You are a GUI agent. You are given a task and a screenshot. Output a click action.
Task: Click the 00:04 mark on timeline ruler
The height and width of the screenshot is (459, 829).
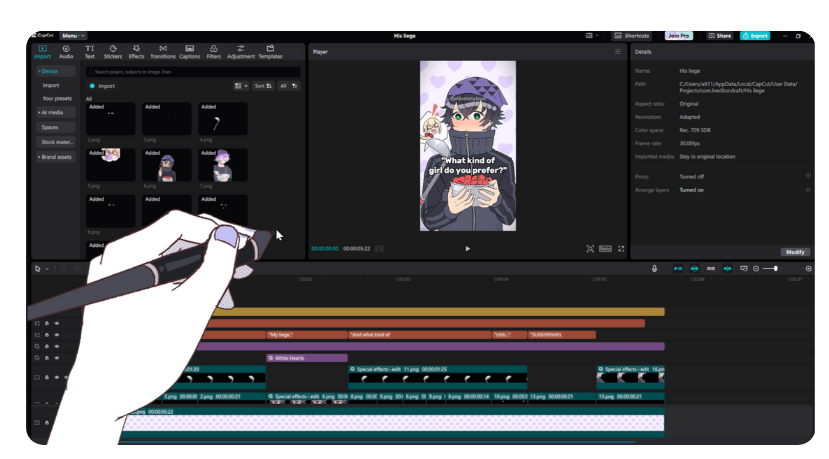pos(501,279)
